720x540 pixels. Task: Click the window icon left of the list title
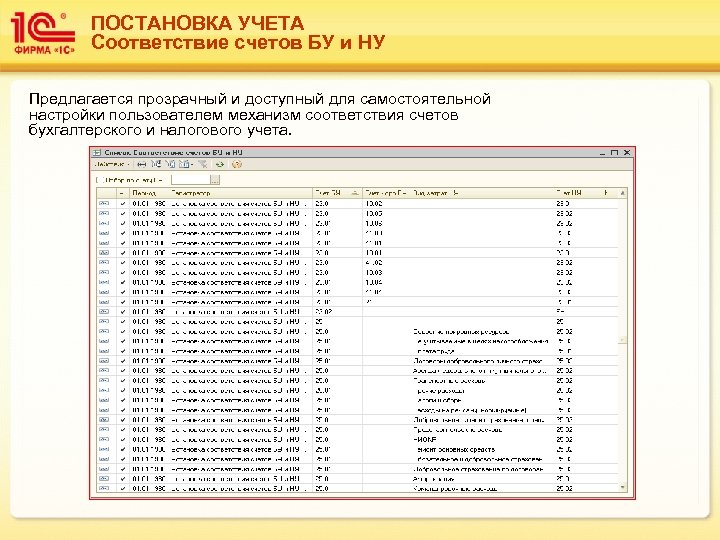click(x=97, y=152)
